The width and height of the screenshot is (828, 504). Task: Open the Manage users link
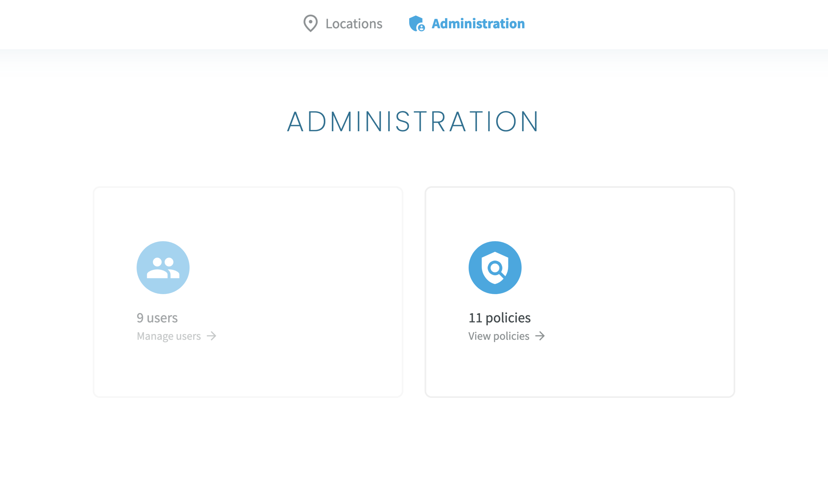[x=169, y=336]
